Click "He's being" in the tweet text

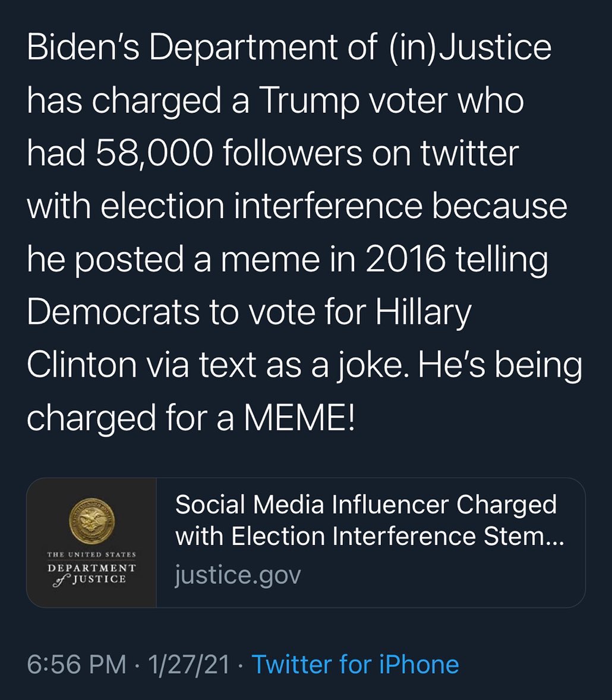tap(500, 365)
